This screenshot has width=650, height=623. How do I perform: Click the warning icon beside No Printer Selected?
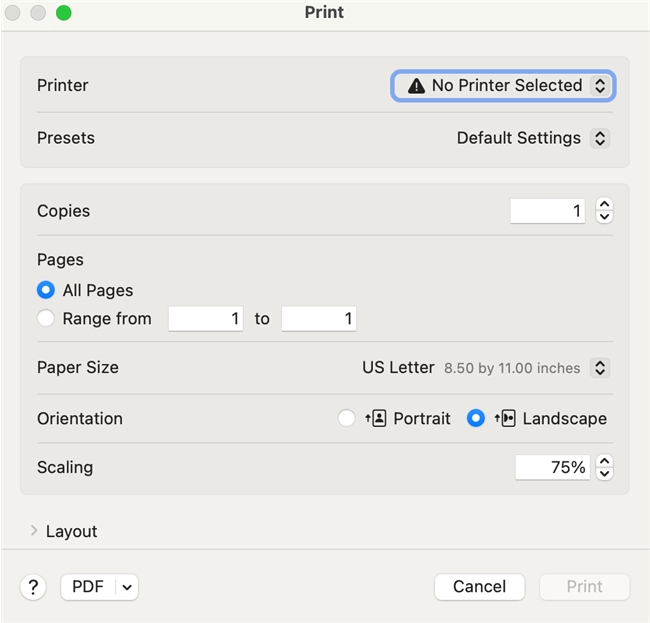416,86
